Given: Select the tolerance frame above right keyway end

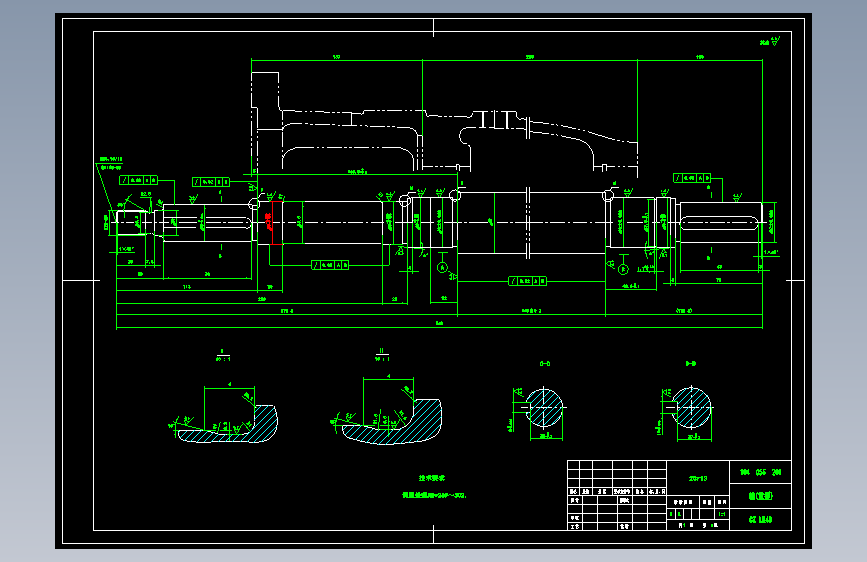Looking at the screenshot, I should tap(692, 178).
